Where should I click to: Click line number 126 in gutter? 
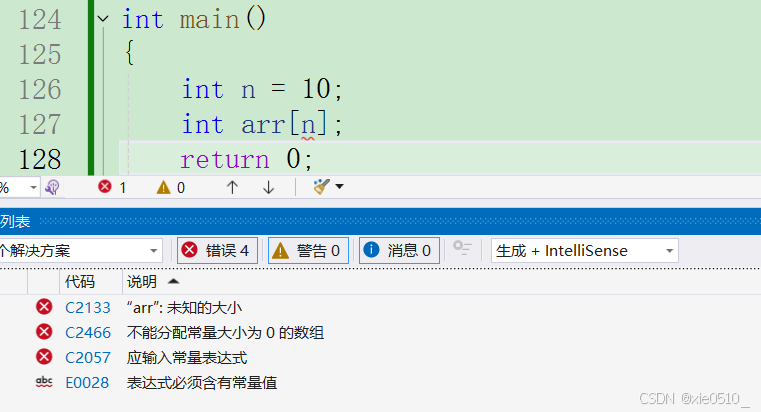pyautogui.click(x=40, y=90)
